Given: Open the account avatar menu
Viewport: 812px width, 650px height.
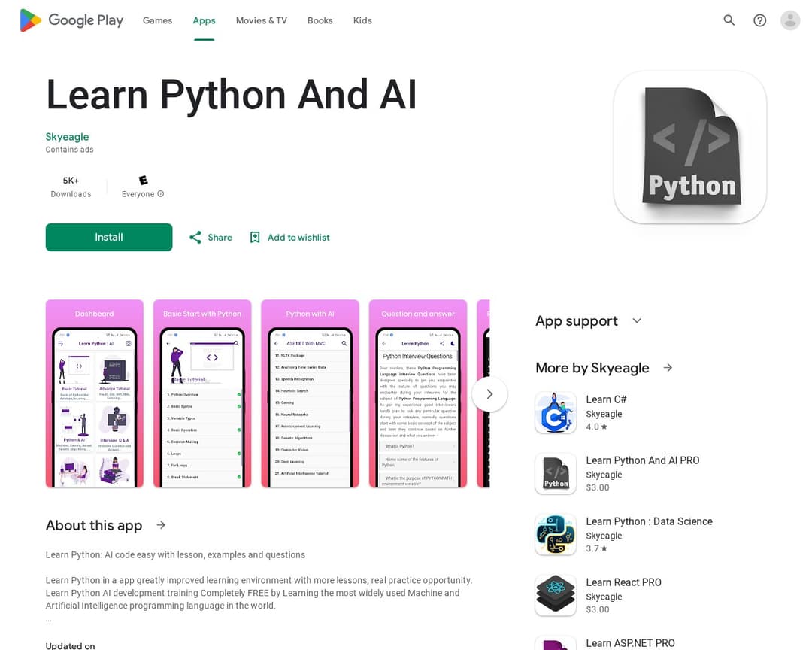Looking at the screenshot, I should click(790, 20).
